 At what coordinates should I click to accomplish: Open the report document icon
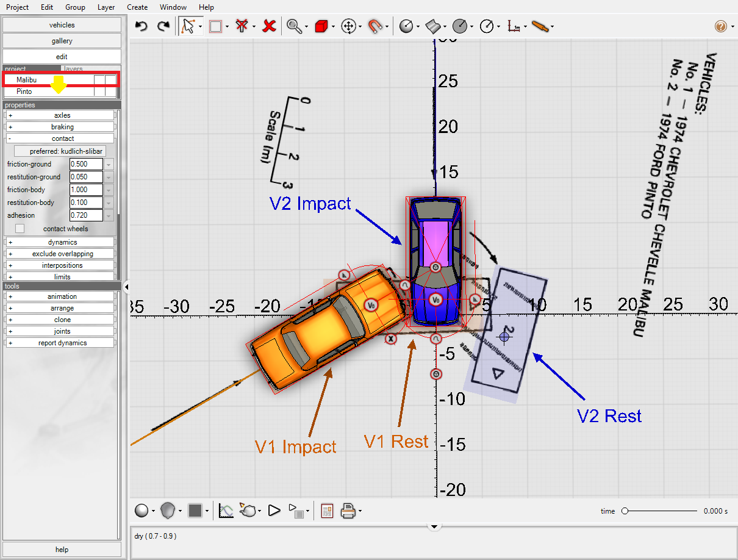tap(327, 511)
